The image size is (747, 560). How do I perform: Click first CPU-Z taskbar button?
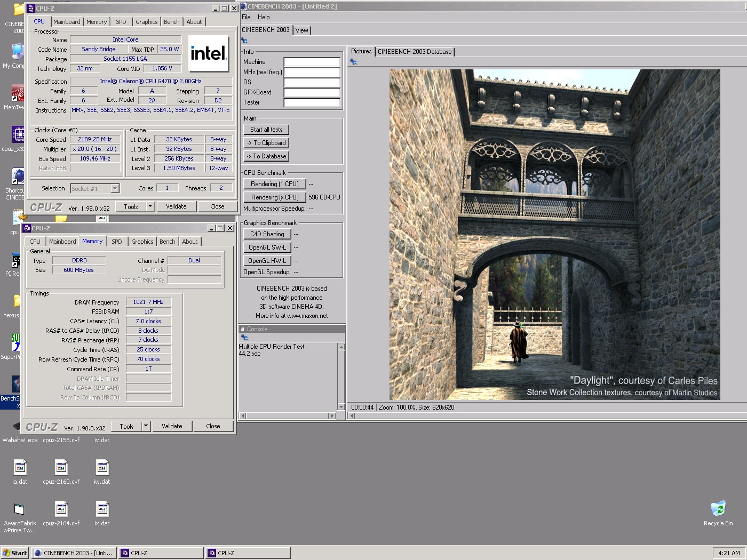[x=161, y=553]
